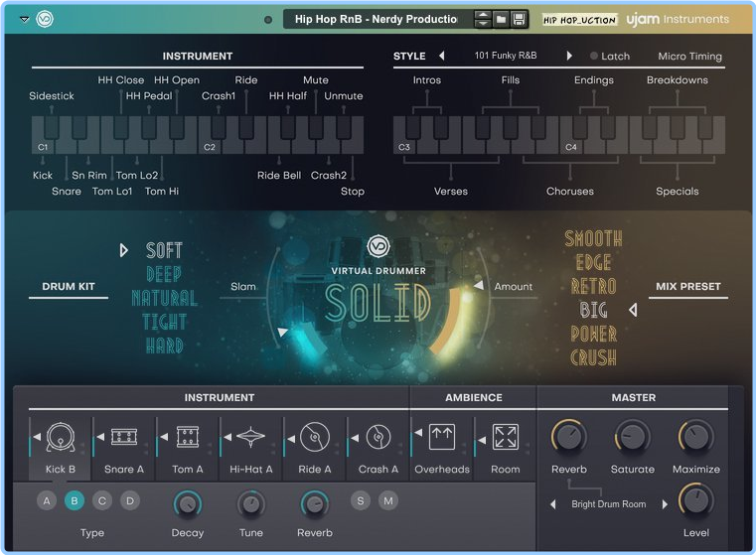Step presets with up/down arrows
This screenshot has width=756, height=555.
coord(483,19)
